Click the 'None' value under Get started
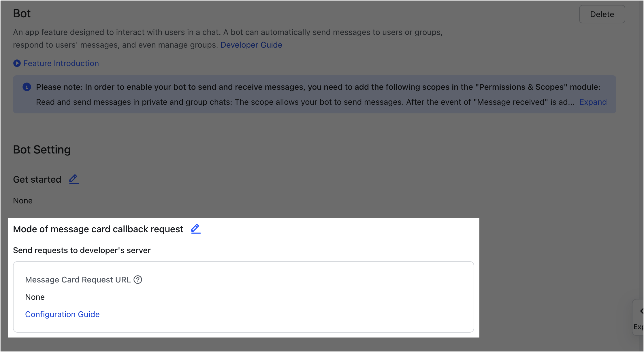The image size is (644, 352). 23,201
